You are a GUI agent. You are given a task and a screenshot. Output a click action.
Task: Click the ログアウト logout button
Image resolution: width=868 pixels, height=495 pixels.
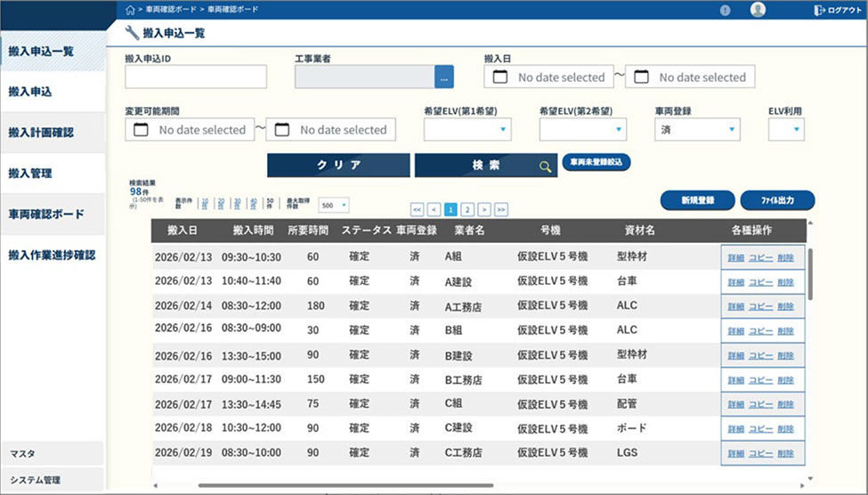838,10
